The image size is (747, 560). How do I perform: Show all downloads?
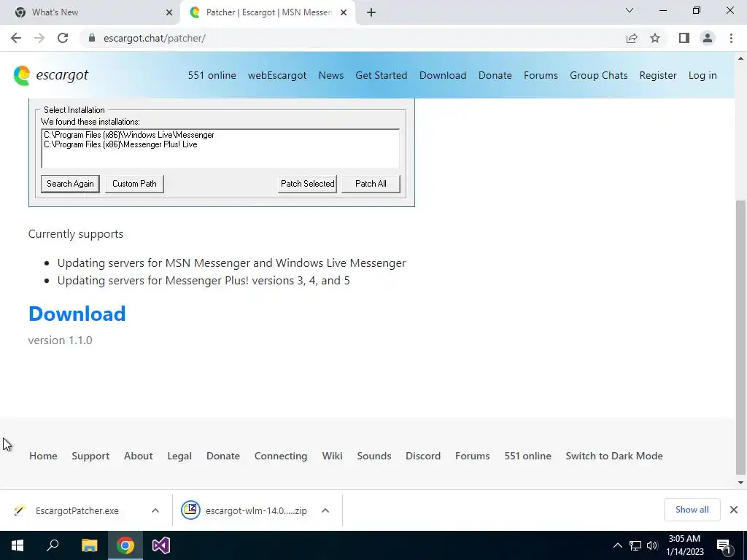click(x=692, y=510)
